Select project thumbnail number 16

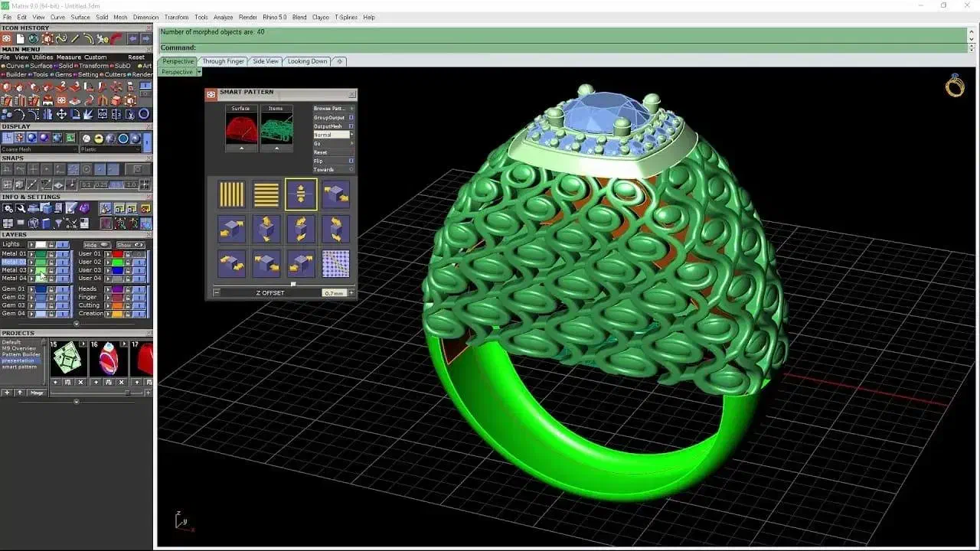coord(107,358)
